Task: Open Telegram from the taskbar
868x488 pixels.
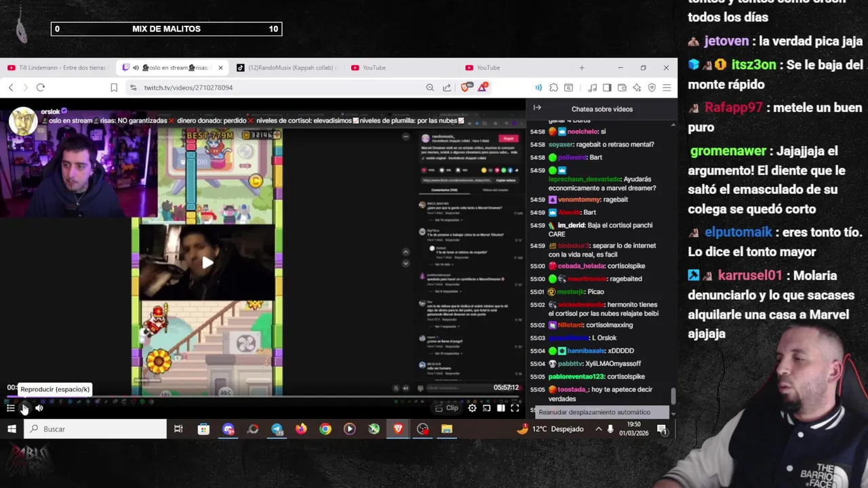Action: (x=277, y=429)
